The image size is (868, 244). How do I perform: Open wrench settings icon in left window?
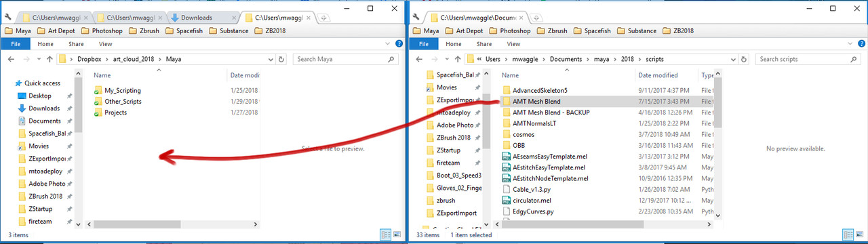[7, 18]
